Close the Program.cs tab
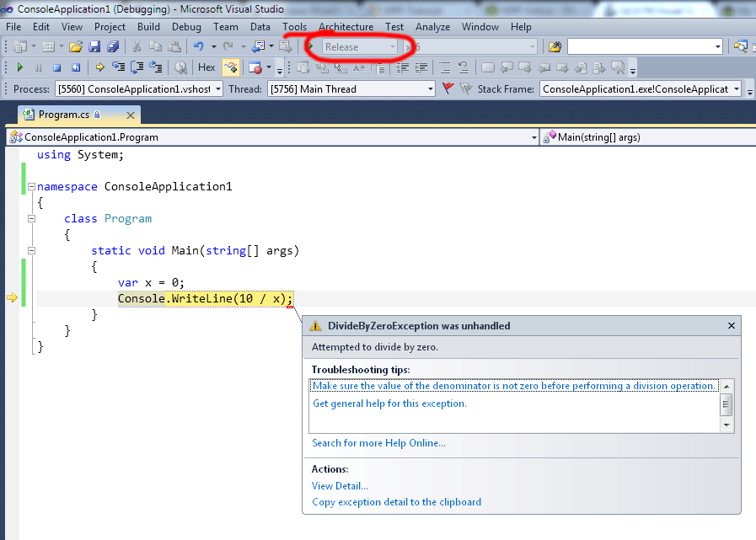The width and height of the screenshot is (756, 540). (x=130, y=115)
